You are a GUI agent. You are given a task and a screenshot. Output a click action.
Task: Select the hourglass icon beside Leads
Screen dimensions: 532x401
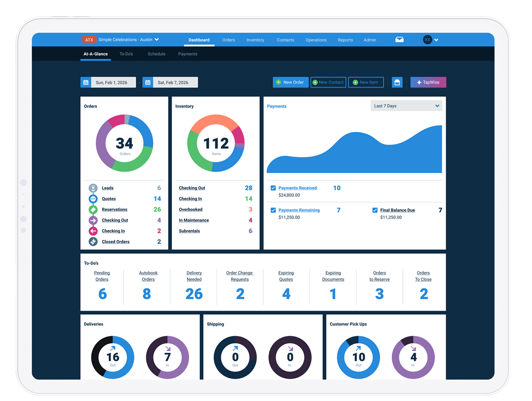[93, 188]
